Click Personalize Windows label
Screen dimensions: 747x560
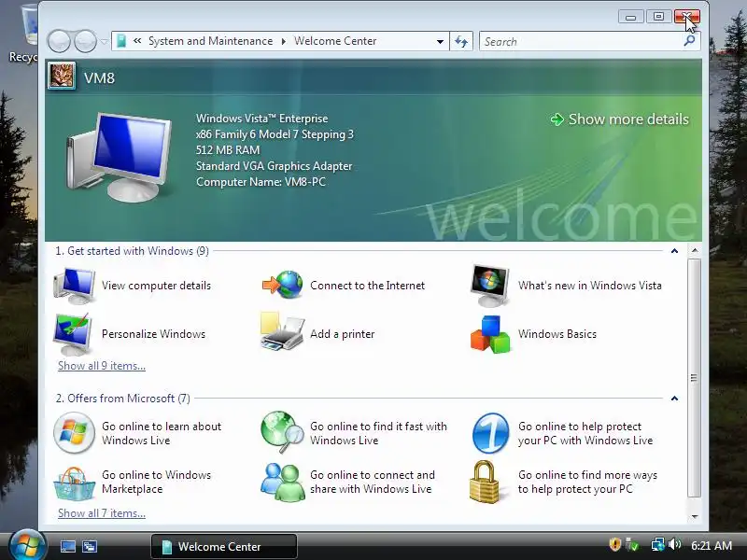(153, 334)
